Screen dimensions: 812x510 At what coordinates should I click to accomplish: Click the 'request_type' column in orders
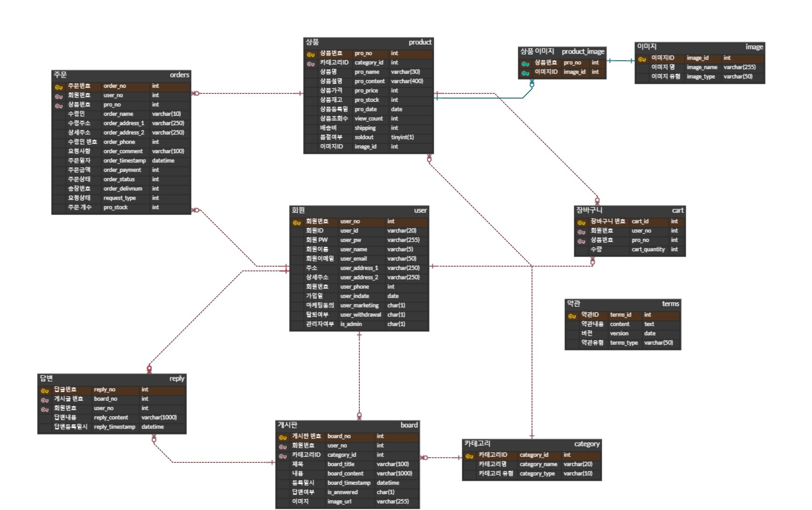pos(119,198)
